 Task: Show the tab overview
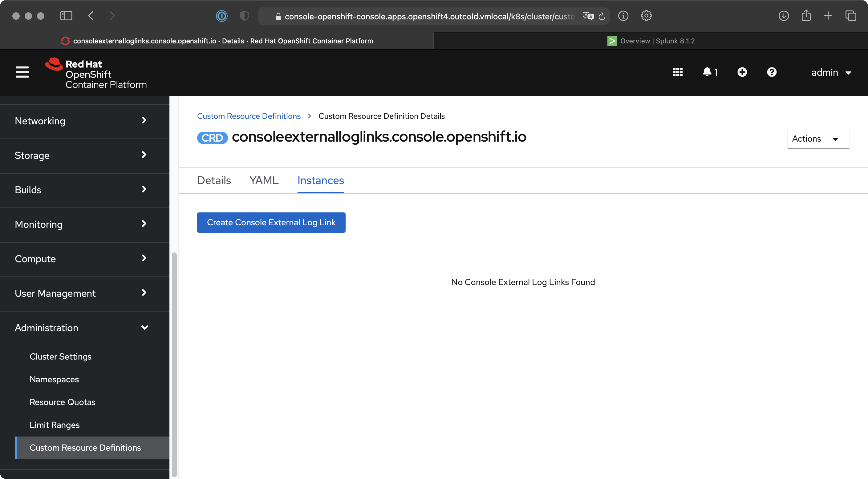[850, 16]
